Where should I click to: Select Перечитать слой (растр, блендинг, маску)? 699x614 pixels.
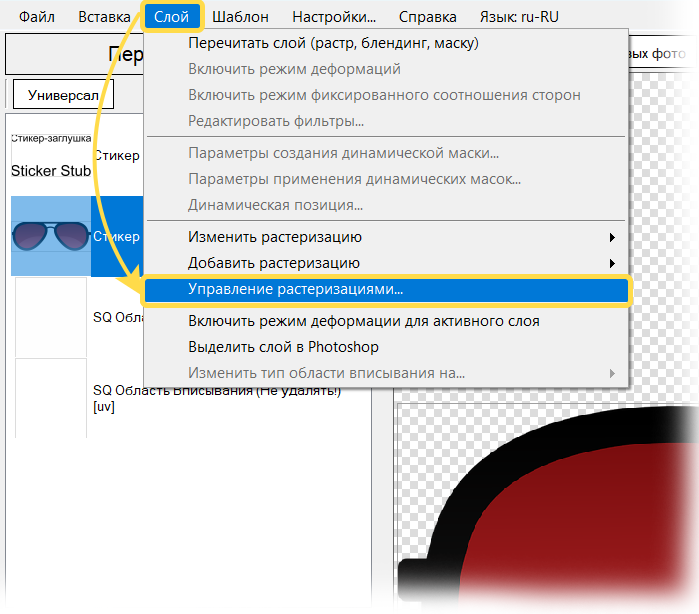333,43
